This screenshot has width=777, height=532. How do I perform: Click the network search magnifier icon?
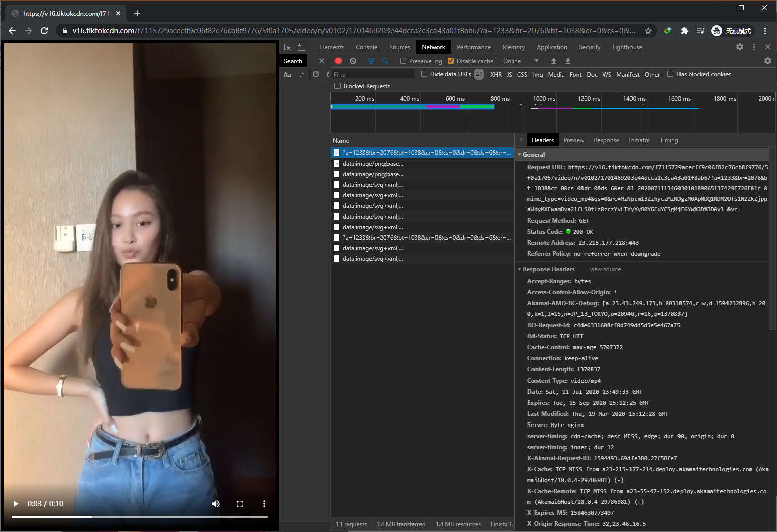pos(385,61)
